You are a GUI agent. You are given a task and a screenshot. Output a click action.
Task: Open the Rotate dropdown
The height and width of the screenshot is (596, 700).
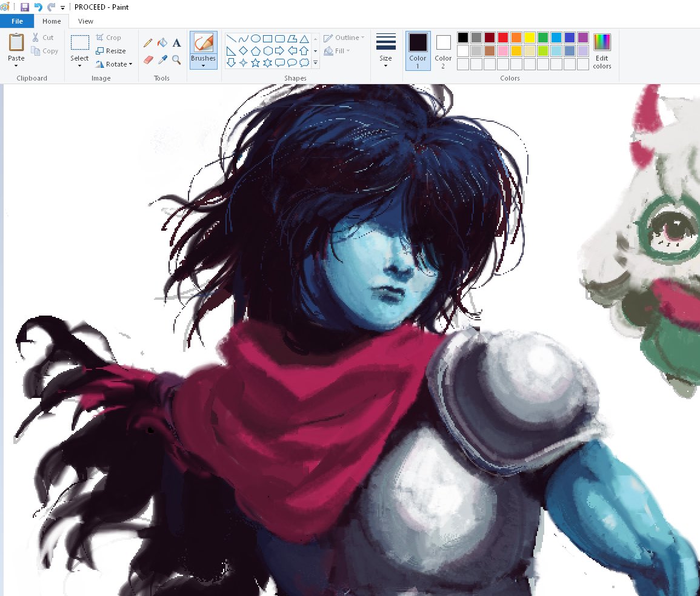point(114,64)
